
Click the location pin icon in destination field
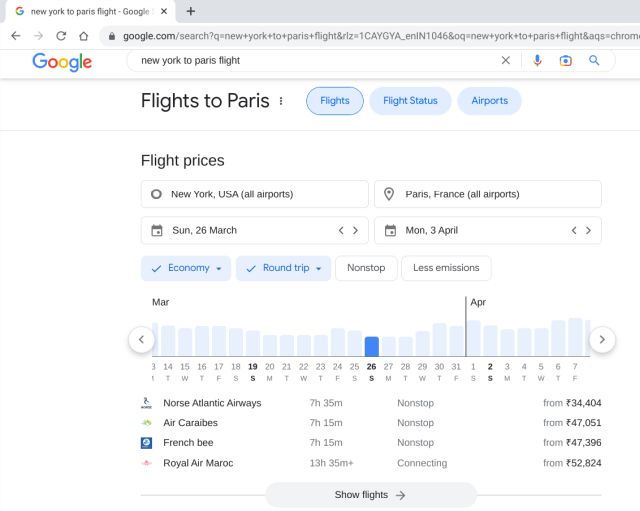(x=389, y=194)
